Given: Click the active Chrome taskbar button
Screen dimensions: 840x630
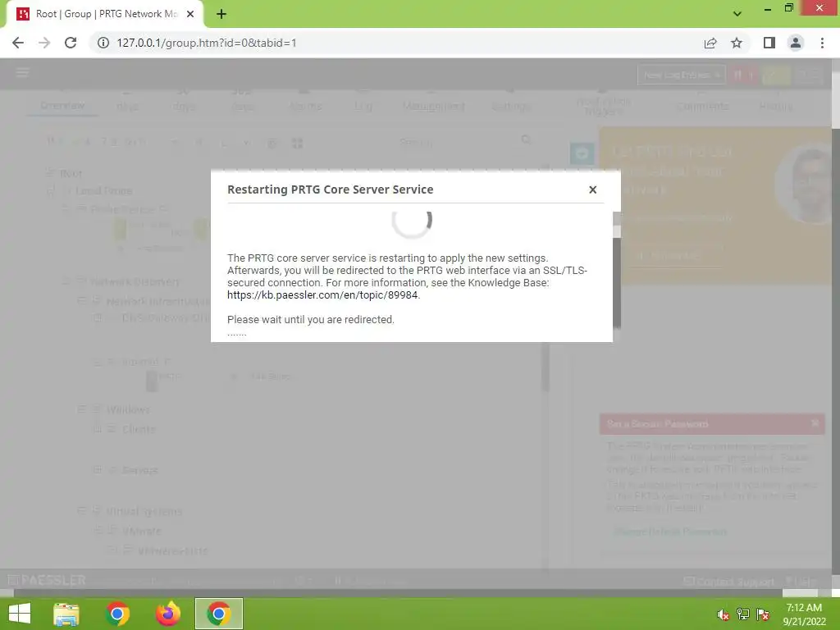Looking at the screenshot, I should pyautogui.click(x=218, y=614).
